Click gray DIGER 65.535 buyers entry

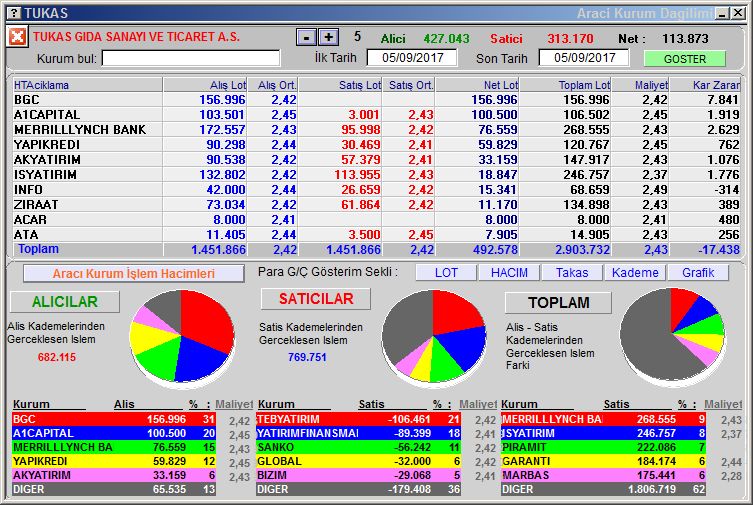point(114,489)
